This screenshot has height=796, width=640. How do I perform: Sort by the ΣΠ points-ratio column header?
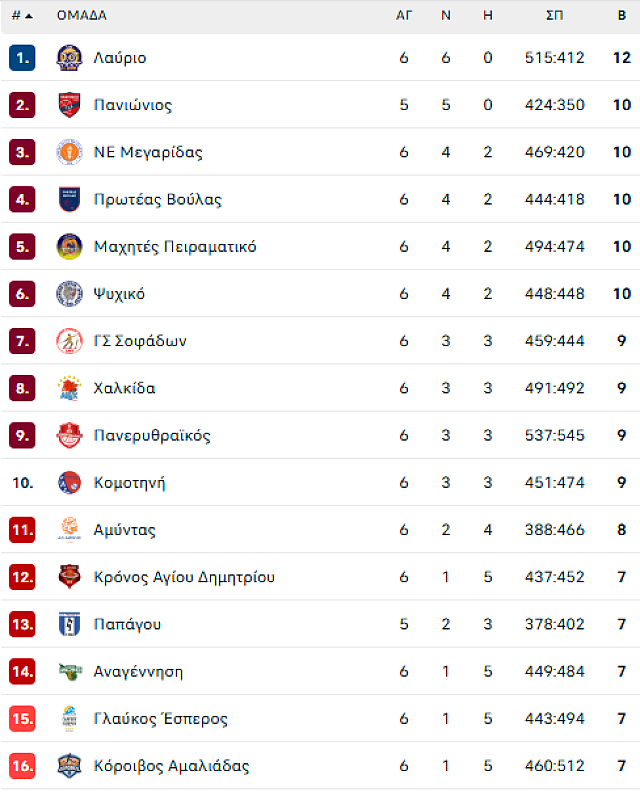pos(554,16)
